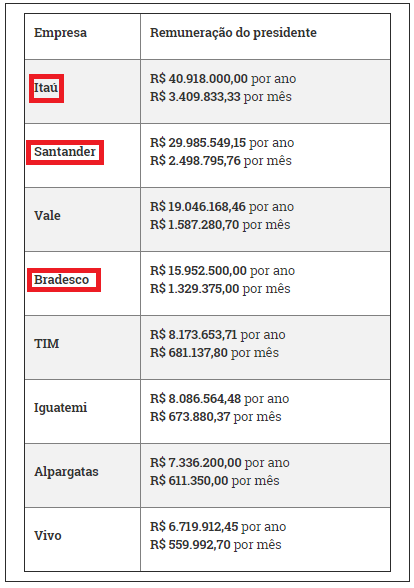Click the Empresa column header
Viewport: 414px width, 588px height.
pyautogui.click(x=60, y=33)
